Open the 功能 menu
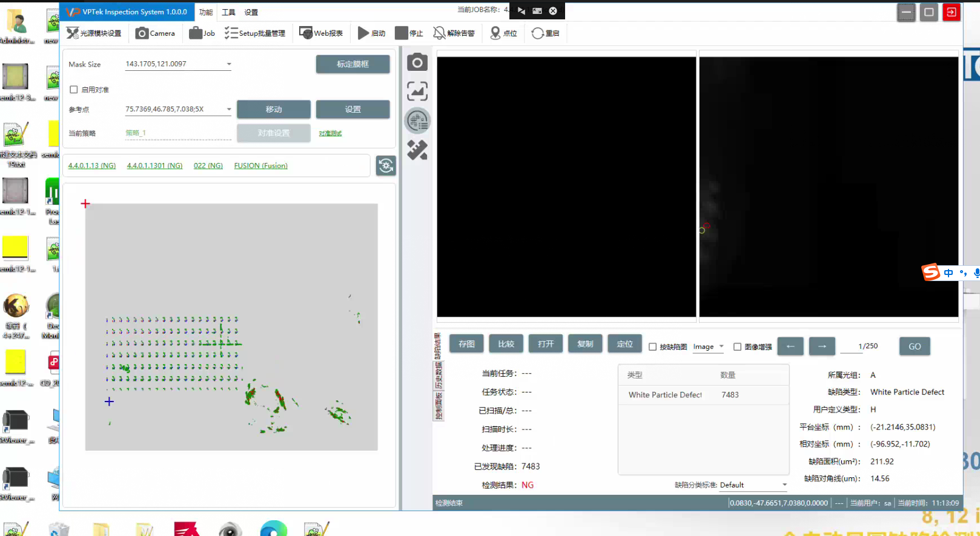 coord(206,12)
